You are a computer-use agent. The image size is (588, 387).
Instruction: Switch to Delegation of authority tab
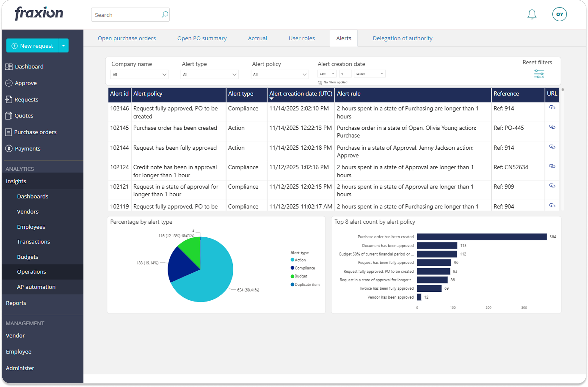402,38
